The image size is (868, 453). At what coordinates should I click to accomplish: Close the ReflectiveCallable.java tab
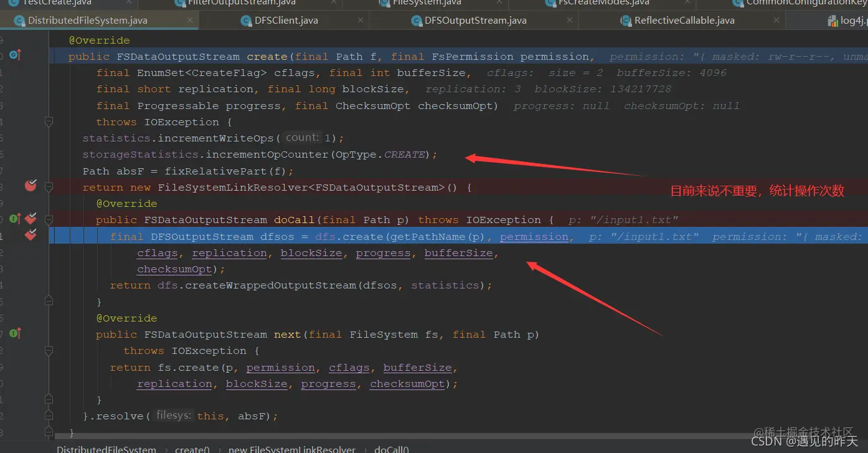(x=776, y=21)
